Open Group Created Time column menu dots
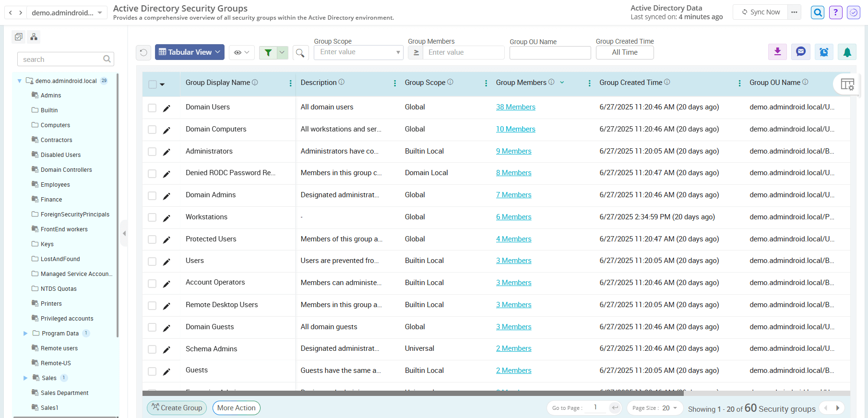This screenshot has width=868, height=418. click(739, 83)
